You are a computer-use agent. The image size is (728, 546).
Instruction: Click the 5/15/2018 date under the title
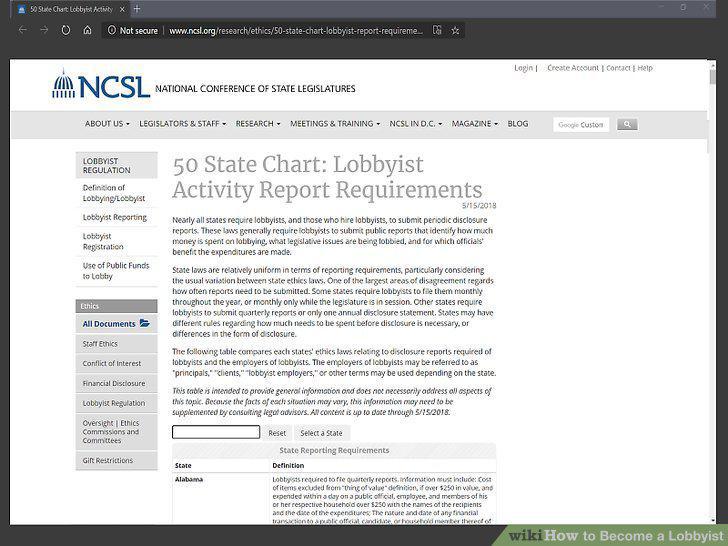(x=479, y=206)
